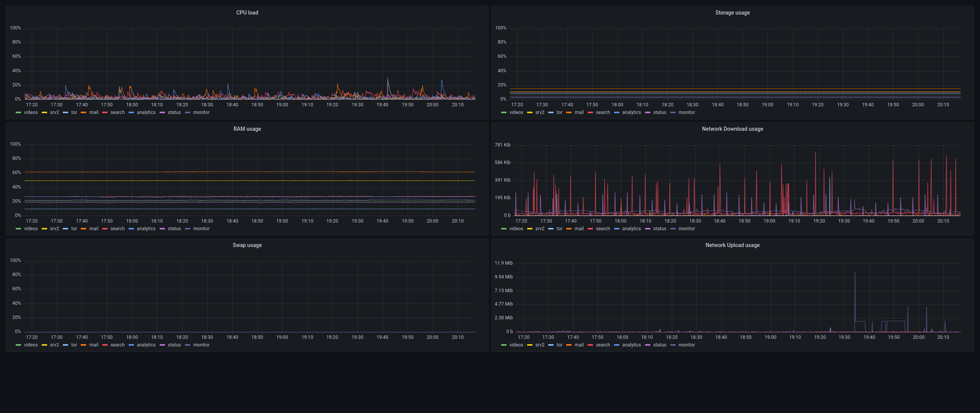
Task: Toggle mail series in RAM usage legend
Action: point(93,229)
